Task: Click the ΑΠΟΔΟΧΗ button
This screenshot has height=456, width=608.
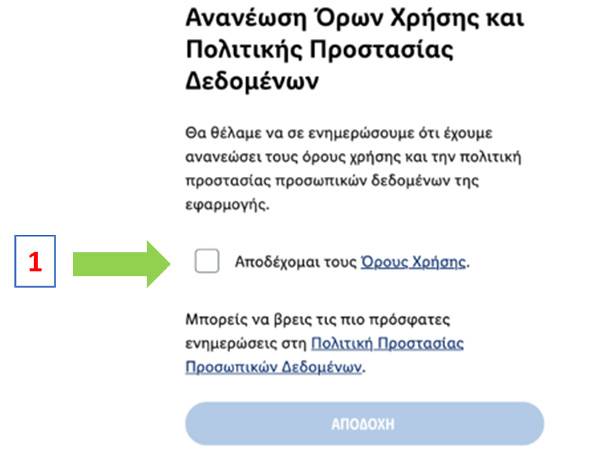Action: (x=364, y=424)
